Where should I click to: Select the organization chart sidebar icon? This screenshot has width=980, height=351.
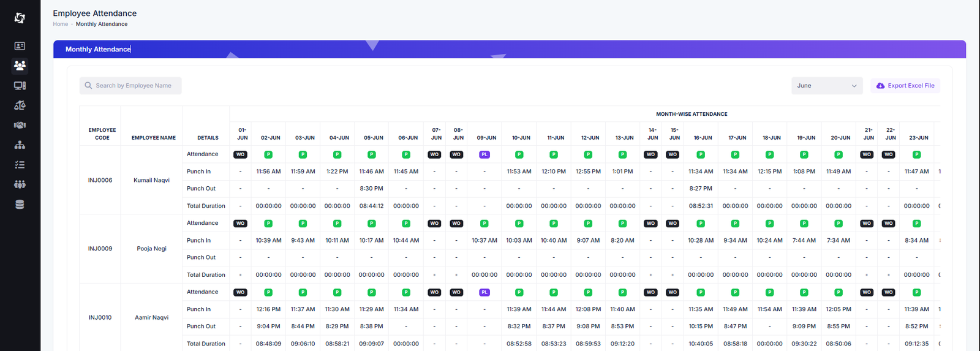tap(20, 145)
